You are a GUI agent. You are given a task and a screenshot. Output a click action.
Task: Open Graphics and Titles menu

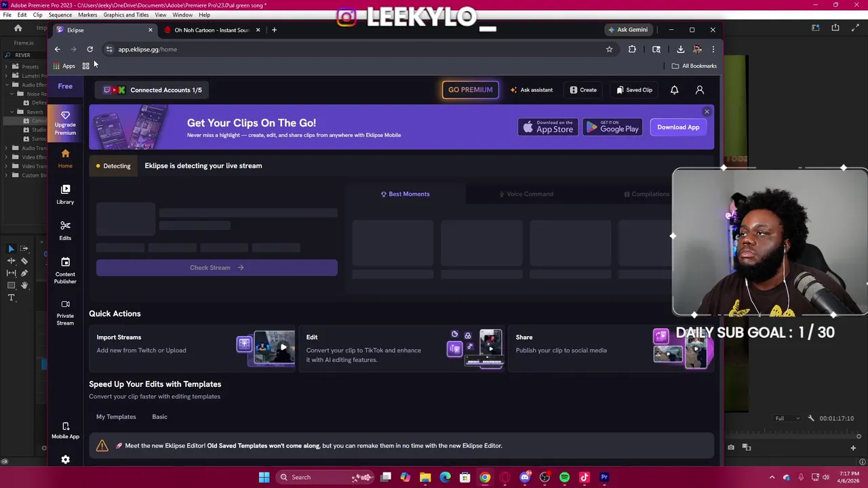126,15
